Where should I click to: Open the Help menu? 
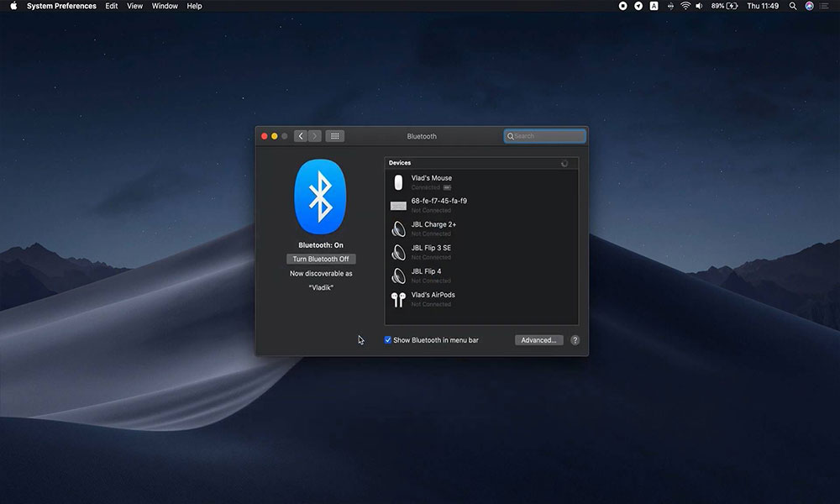(x=194, y=6)
